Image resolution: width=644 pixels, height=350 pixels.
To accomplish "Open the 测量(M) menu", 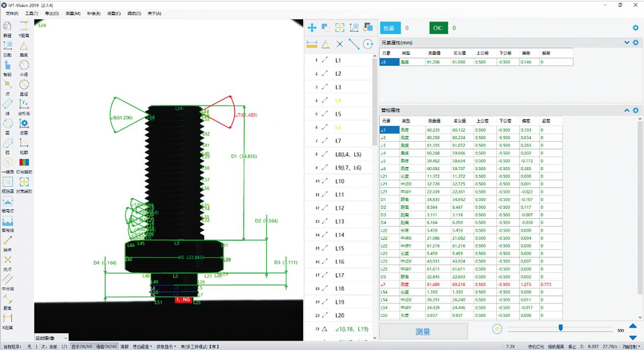I will click(x=73, y=13).
